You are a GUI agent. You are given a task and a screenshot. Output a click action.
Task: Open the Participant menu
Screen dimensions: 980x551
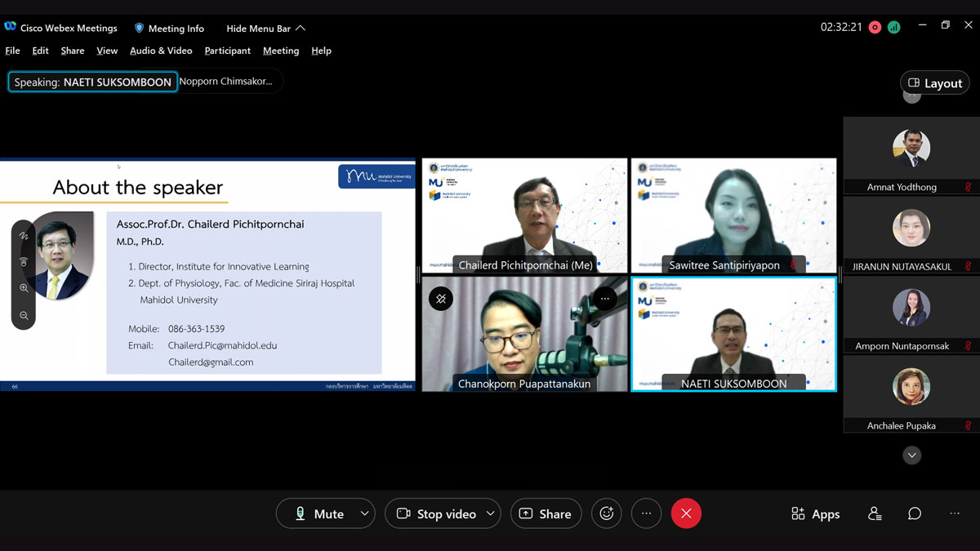tap(227, 51)
